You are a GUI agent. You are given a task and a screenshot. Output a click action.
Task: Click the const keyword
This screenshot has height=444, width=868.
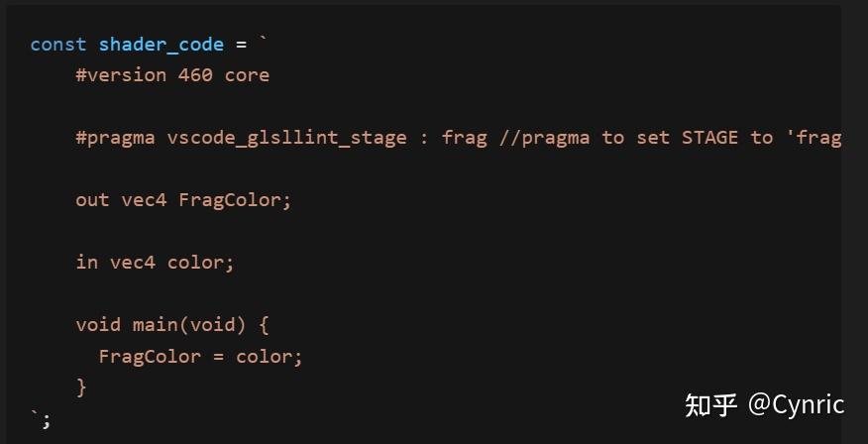[58, 45]
